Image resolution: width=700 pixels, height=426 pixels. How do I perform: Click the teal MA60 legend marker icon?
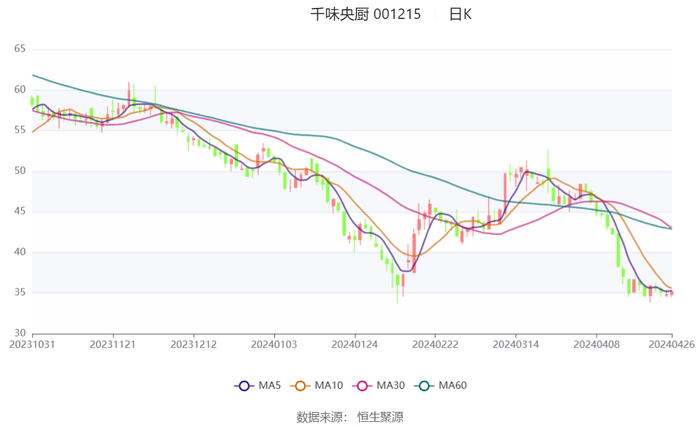click(x=424, y=386)
